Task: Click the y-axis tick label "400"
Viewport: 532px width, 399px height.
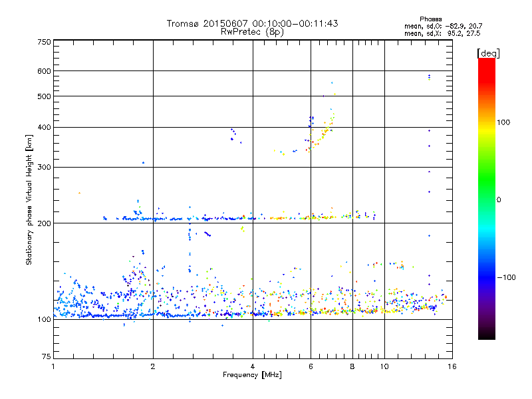Action: [44, 128]
